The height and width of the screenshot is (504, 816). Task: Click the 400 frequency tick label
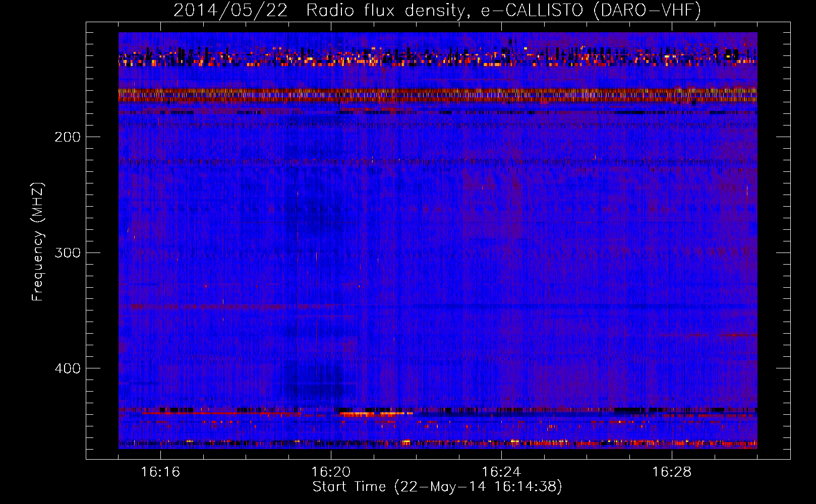pos(68,368)
